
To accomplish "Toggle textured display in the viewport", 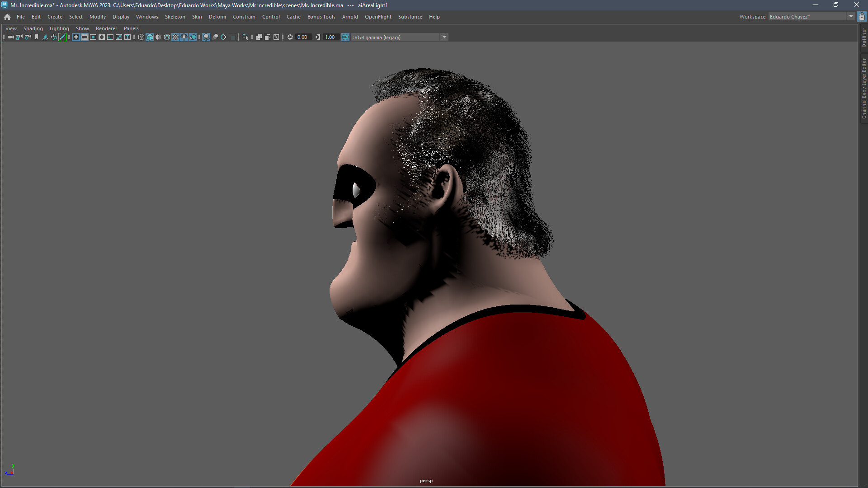I will (x=175, y=37).
